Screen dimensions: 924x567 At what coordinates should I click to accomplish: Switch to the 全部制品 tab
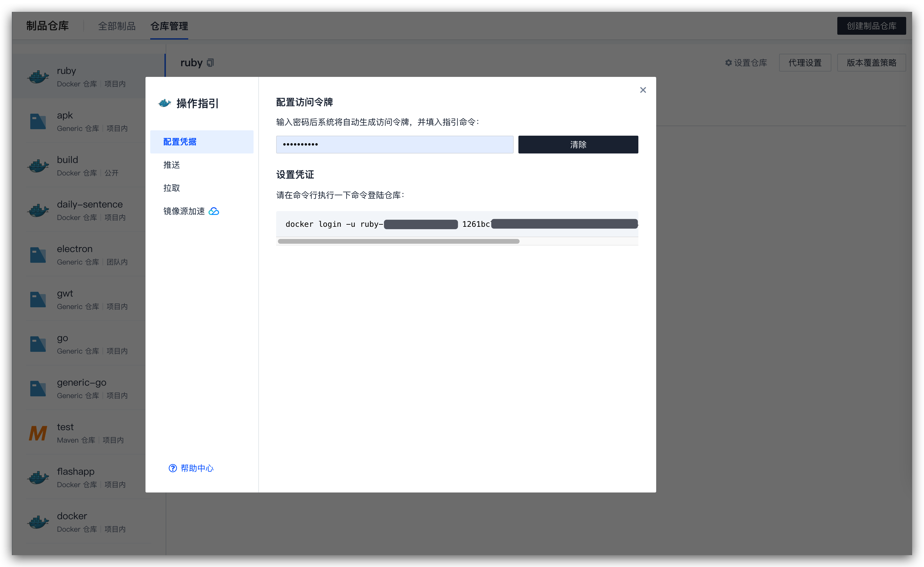pyautogui.click(x=117, y=26)
